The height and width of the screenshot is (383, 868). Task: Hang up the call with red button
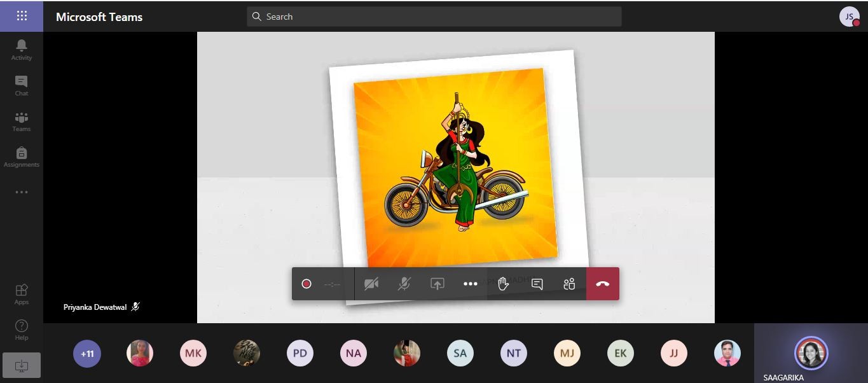[x=602, y=284]
